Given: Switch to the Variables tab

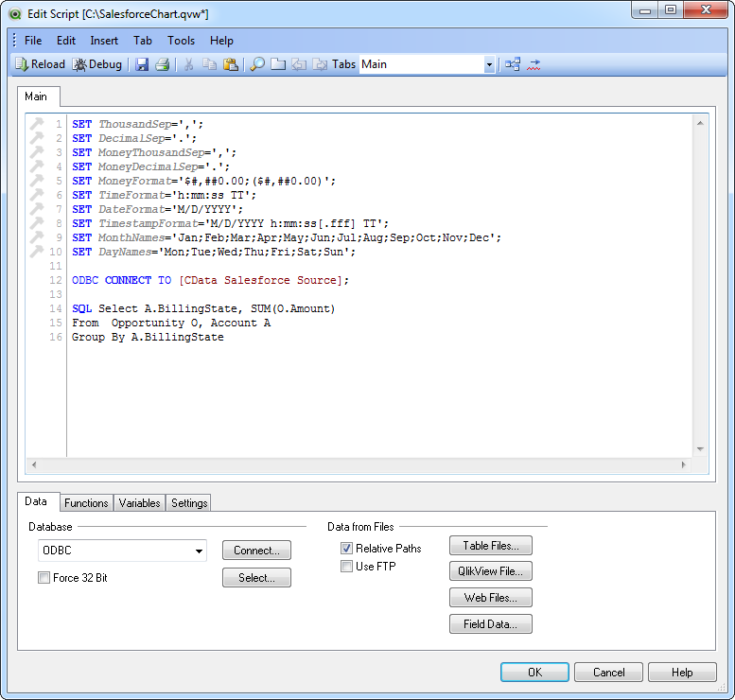Looking at the screenshot, I should coord(139,503).
